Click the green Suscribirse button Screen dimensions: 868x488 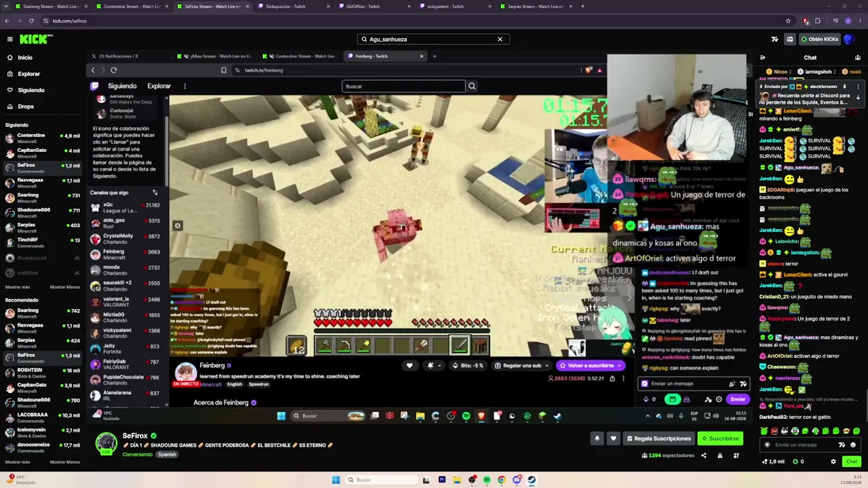720,439
